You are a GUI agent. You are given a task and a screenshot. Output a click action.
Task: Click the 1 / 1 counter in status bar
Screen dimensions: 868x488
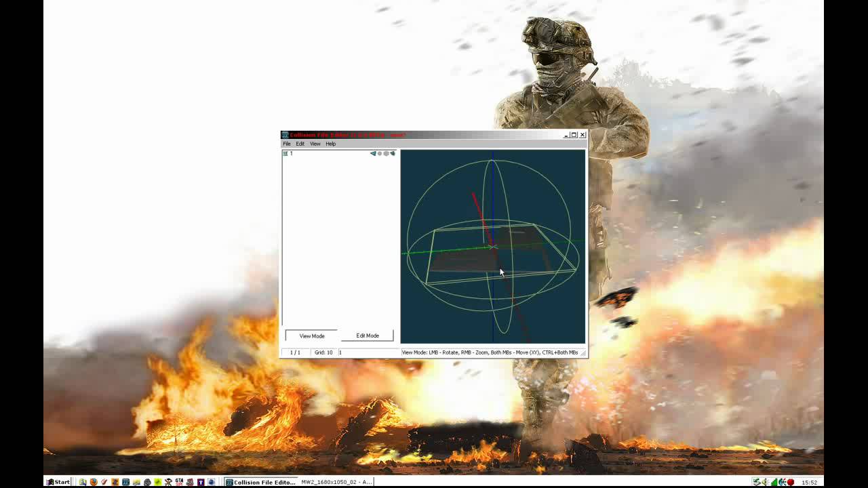coord(295,352)
